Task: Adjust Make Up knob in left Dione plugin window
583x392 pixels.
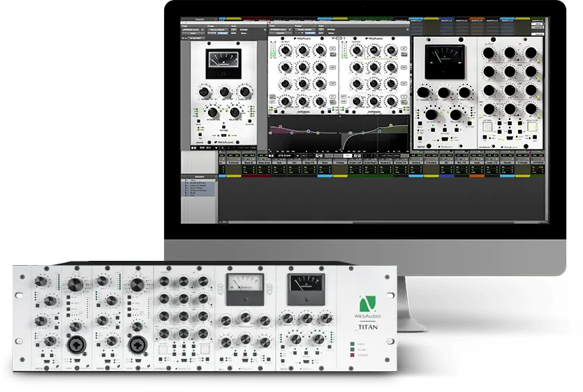Action: pos(245,92)
